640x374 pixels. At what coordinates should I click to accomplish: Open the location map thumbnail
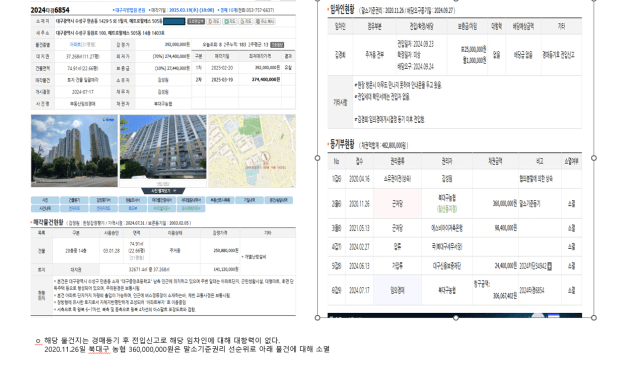click(252, 151)
